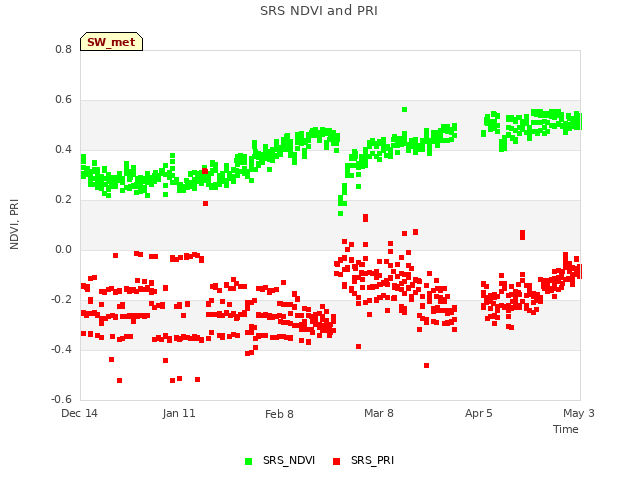Click the 0.0 y-axis tick label
The image size is (640, 480).
pyautogui.click(x=63, y=249)
